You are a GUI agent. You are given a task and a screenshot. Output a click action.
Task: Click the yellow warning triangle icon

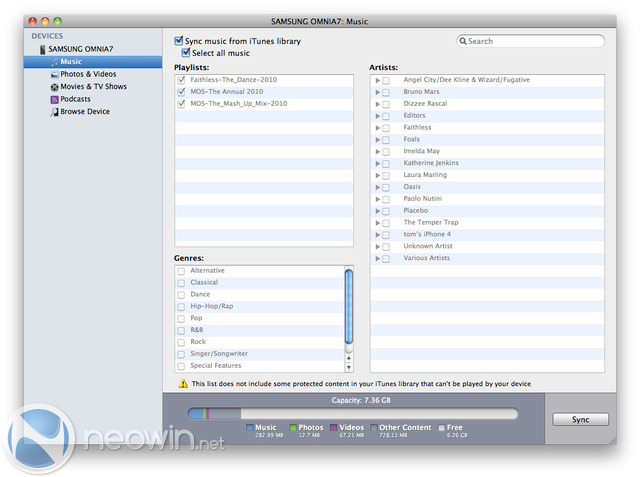(183, 384)
